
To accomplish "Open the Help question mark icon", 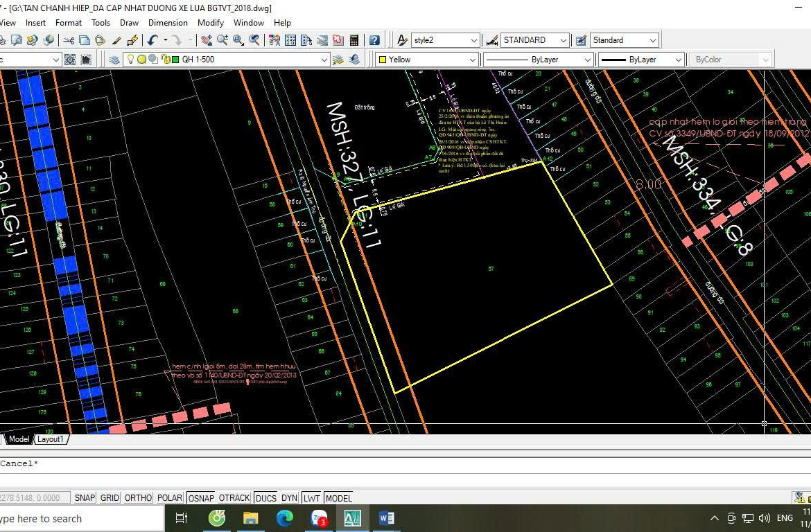I will tap(374, 40).
